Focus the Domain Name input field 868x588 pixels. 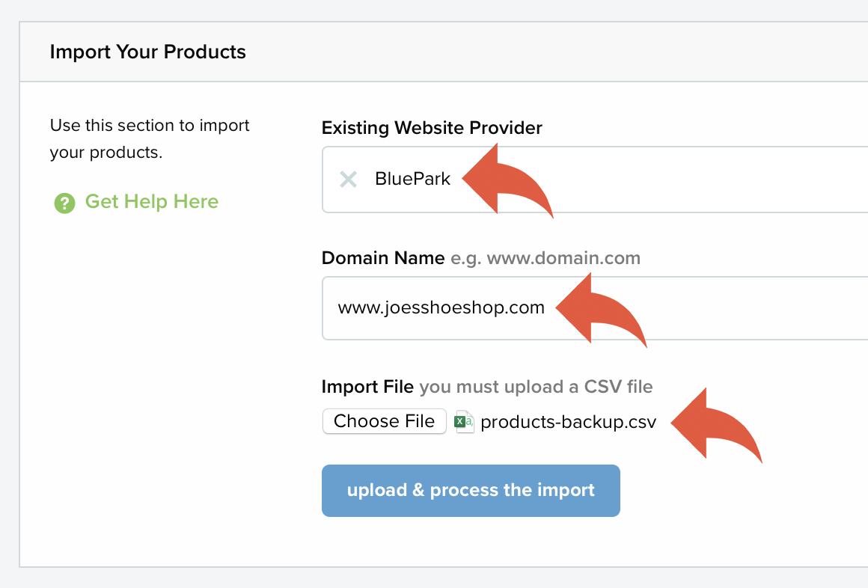(595, 308)
